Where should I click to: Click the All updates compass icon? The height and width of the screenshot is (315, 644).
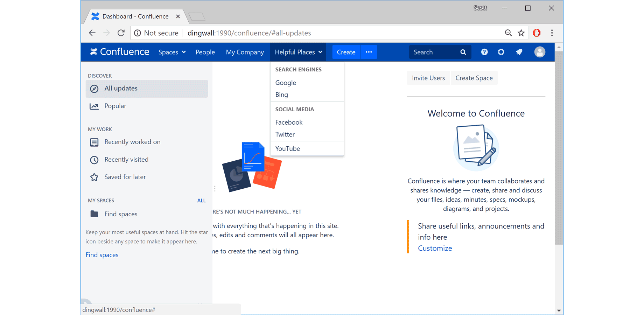click(94, 89)
